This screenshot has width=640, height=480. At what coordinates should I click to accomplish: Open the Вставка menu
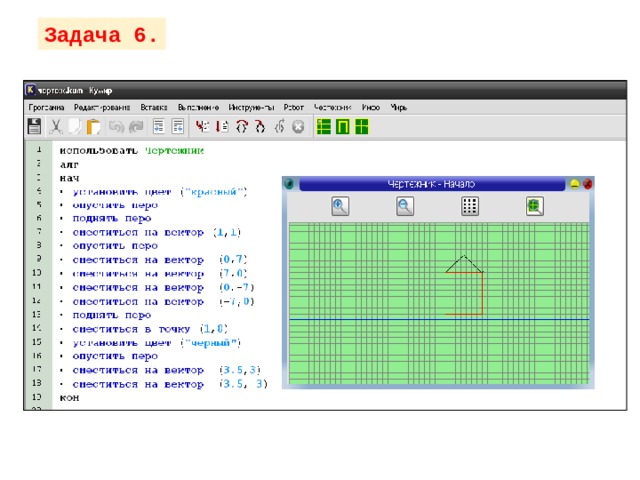tap(153, 107)
